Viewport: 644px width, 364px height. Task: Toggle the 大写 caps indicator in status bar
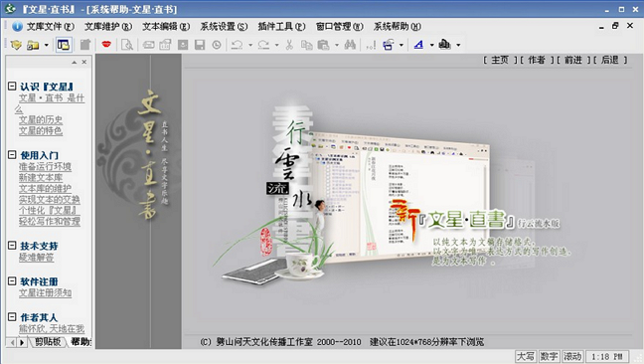[x=526, y=356]
